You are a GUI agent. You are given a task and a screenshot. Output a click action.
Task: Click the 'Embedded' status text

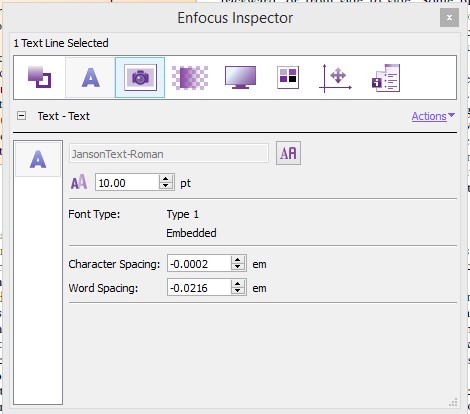click(191, 233)
